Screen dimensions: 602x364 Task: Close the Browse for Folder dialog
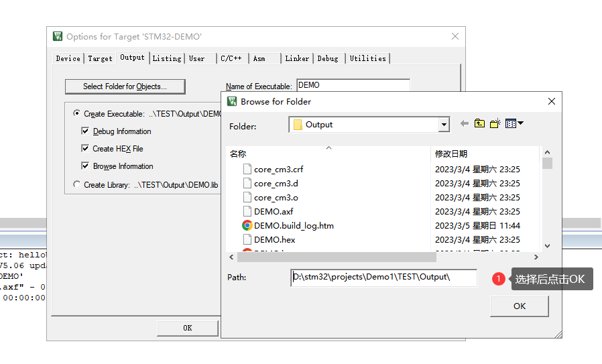tap(552, 101)
